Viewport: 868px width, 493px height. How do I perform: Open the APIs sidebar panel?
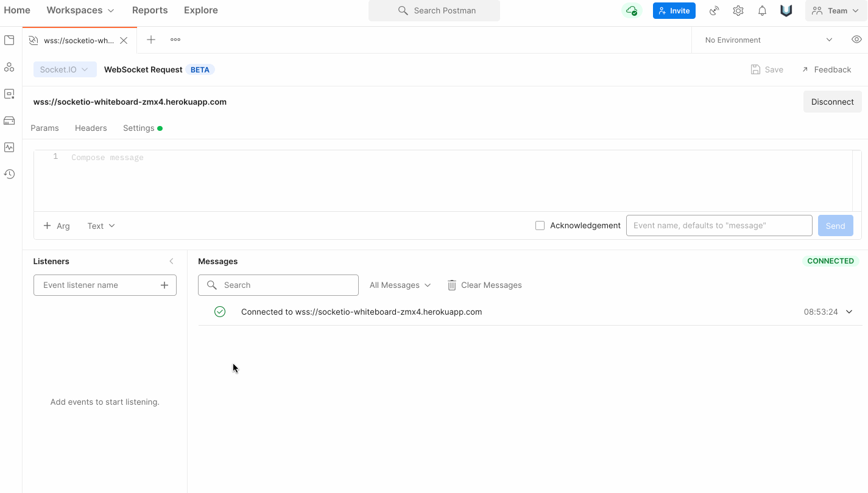click(9, 67)
